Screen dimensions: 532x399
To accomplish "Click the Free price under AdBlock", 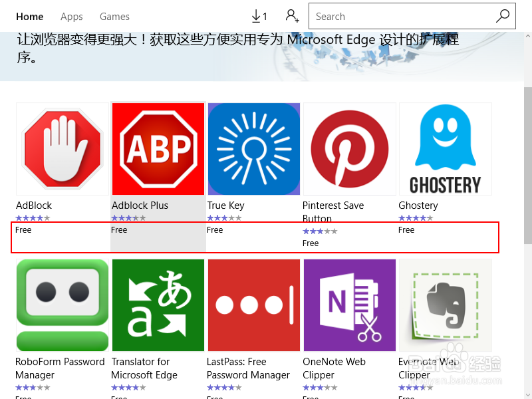I will click(23, 230).
